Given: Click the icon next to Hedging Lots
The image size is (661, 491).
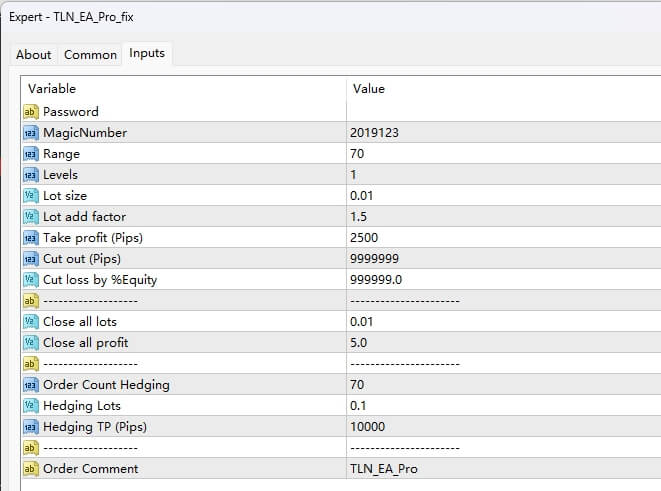Looking at the screenshot, I should coord(30,406).
